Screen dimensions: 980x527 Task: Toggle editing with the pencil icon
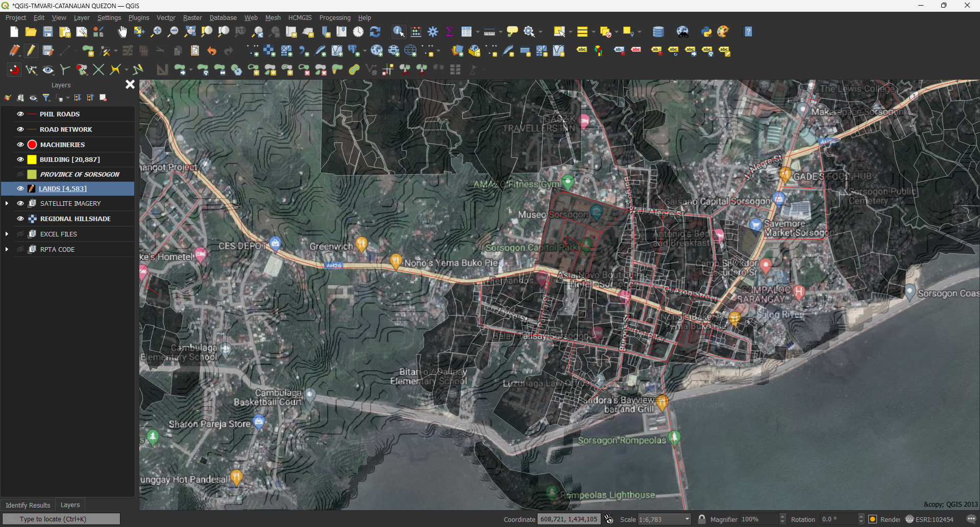31,51
